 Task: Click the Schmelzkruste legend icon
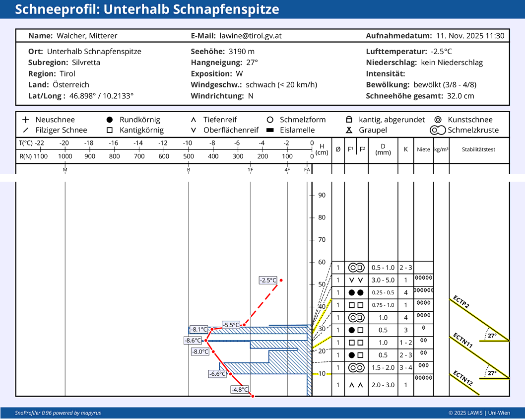pos(438,130)
